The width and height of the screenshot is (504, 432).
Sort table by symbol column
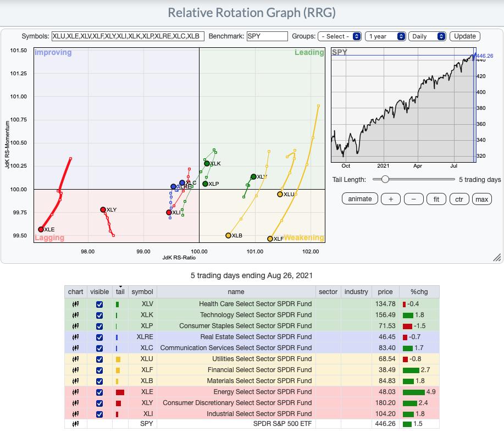(x=142, y=291)
